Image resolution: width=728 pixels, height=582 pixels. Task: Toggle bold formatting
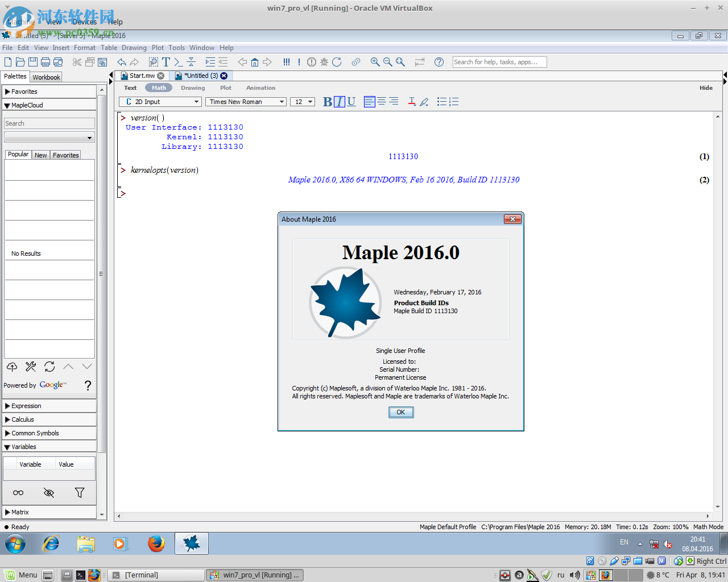tap(328, 102)
